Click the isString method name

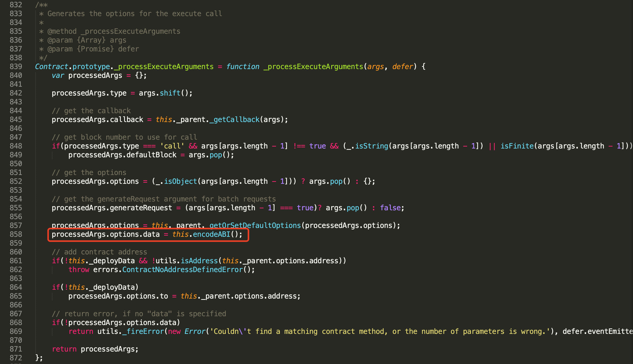[371, 146]
